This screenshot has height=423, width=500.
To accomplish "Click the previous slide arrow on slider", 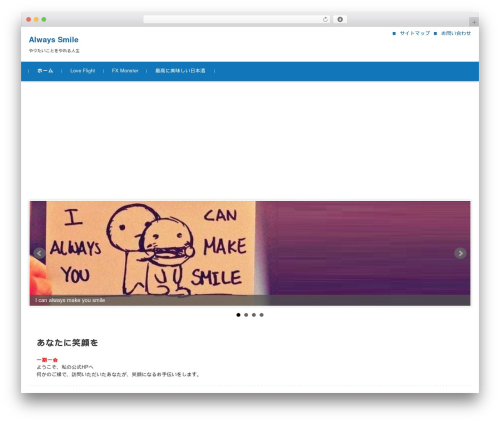I will pyautogui.click(x=39, y=253).
